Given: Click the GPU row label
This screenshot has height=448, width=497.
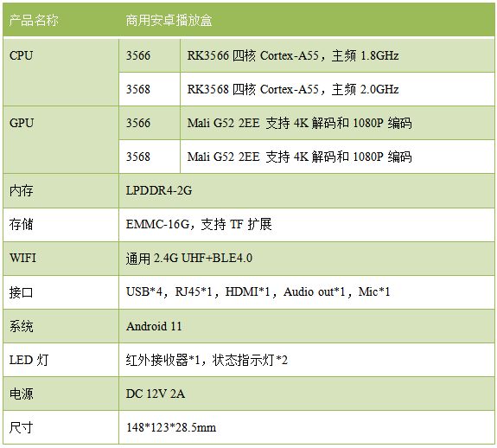Looking at the screenshot, I should [61, 140].
